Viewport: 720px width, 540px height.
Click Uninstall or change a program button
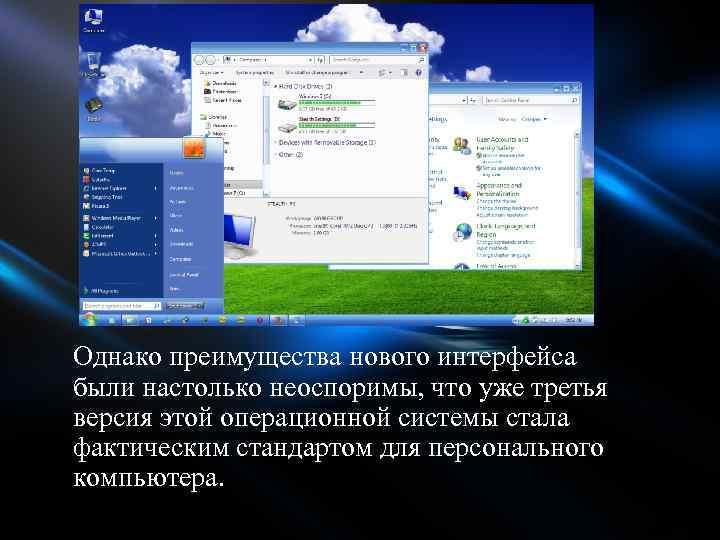tap(317, 73)
